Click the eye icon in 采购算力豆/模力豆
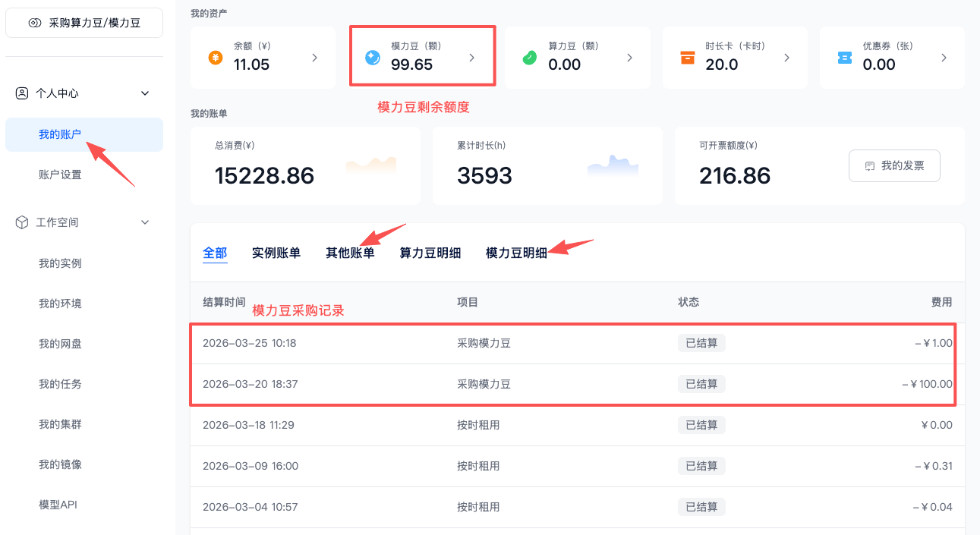 pos(35,23)
